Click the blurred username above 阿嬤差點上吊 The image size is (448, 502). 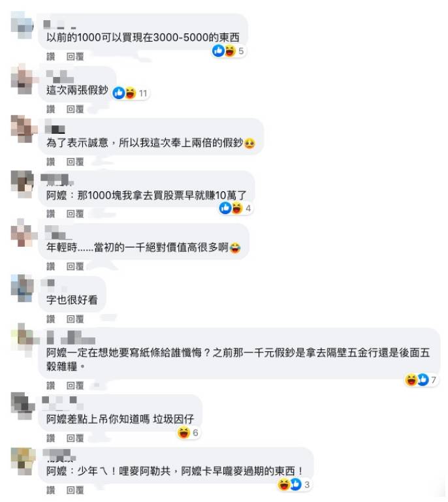(x=62, y=403)
